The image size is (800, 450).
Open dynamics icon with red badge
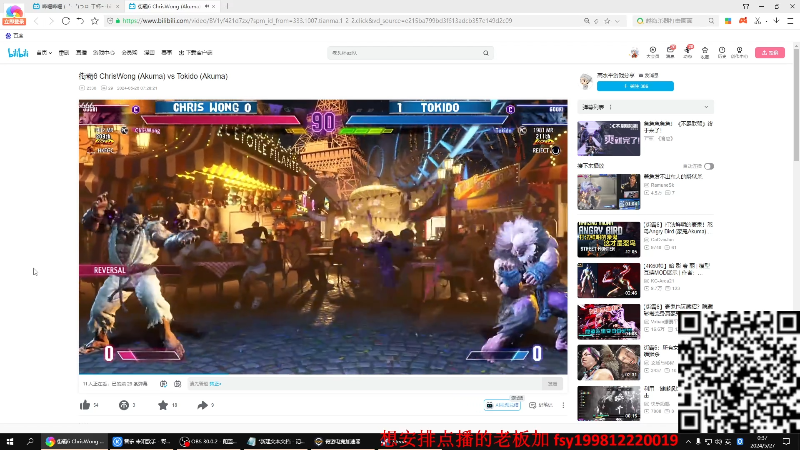pos(688,51)
